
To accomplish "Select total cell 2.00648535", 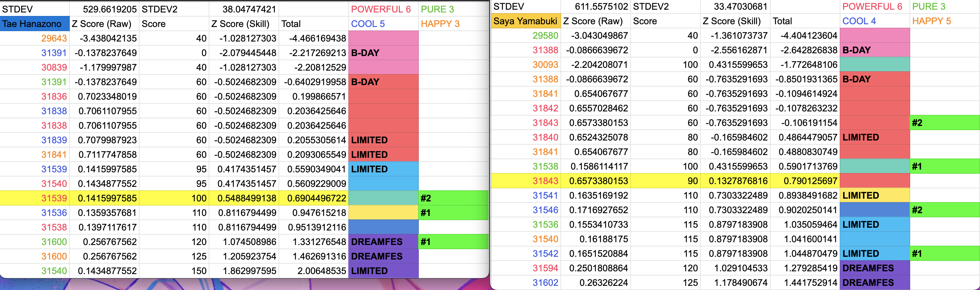I will [314, 271].
